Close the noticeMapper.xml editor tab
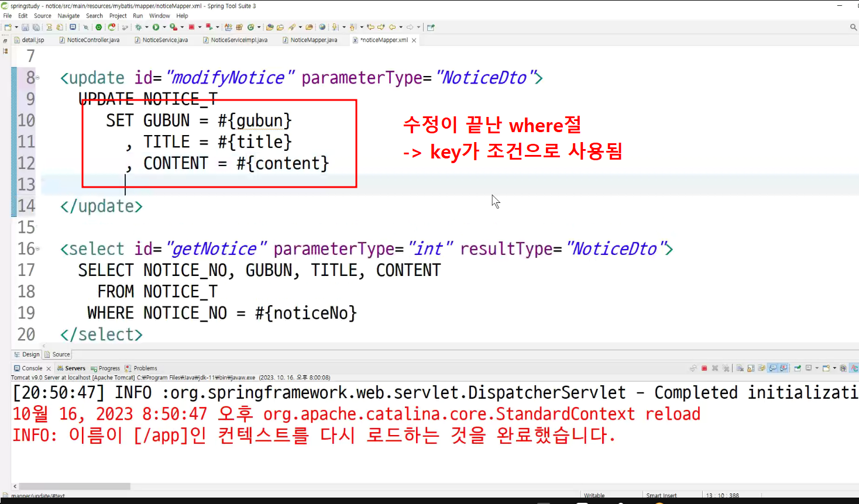This screenshot has height=504, width=859. coord(414,40)
